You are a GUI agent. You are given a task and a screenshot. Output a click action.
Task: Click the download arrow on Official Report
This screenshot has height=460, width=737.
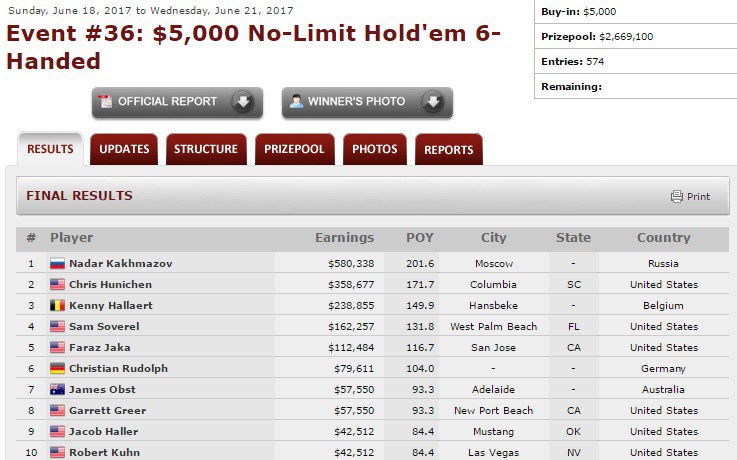click(x=241, y=102)
